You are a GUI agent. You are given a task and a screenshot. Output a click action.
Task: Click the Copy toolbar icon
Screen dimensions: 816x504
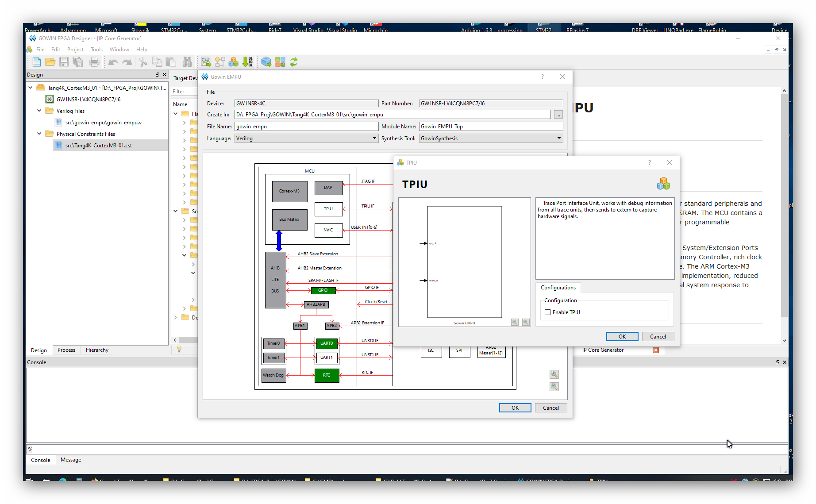157,62
